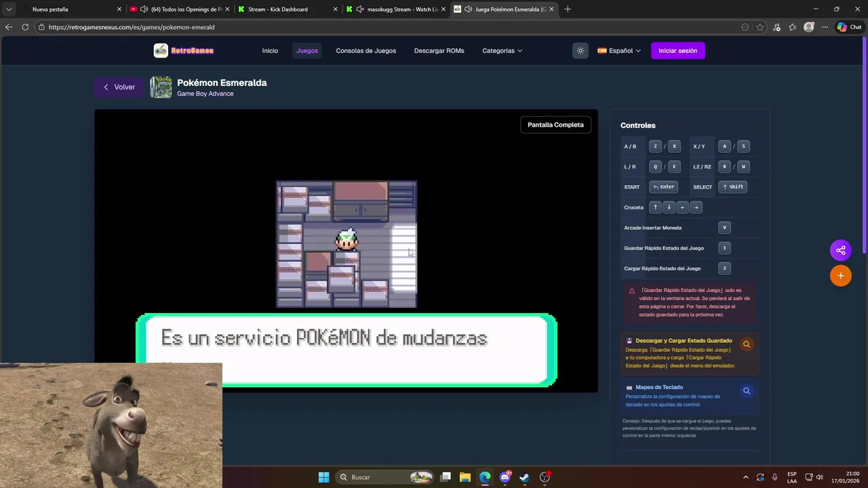868x488 pixels.
Task: Toggle the light/dark theme sun button
Action: click(580, 51)
